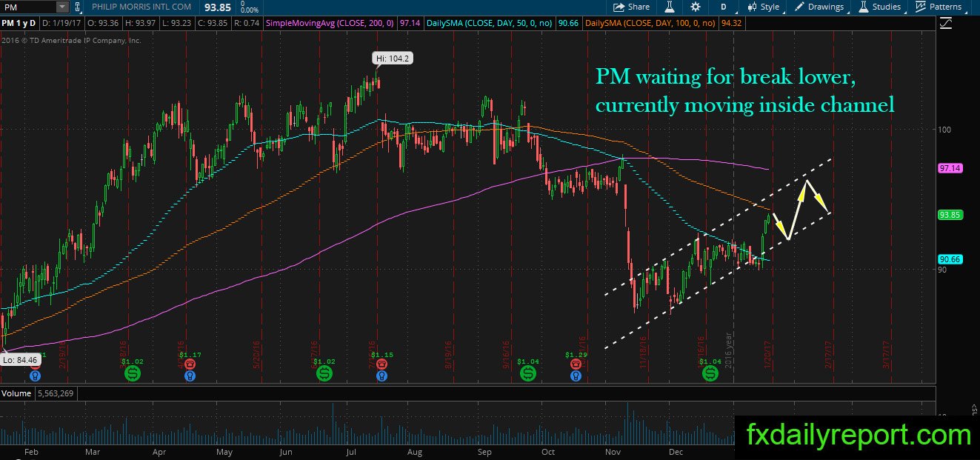Click the lightbulb icon below $1.15 earnings
The width and height of the screenshot is (980, 460).
coord(381,376)
